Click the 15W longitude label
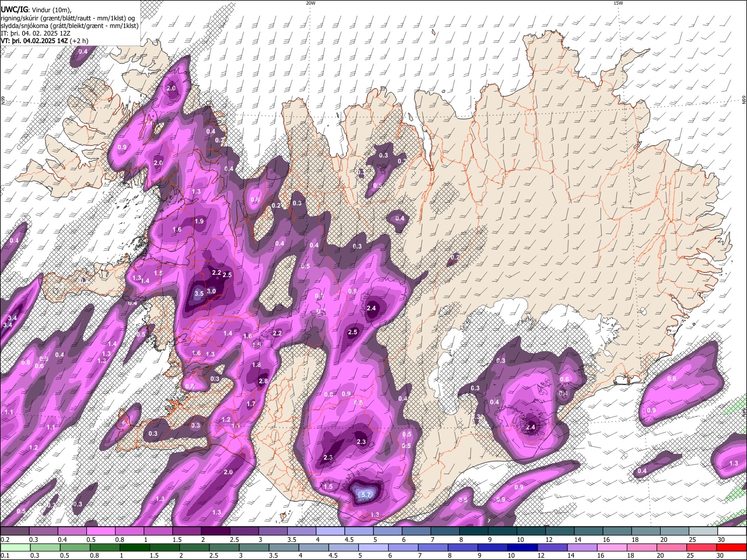The width and height of the screenshot is (747, 560). click(618, 3)
